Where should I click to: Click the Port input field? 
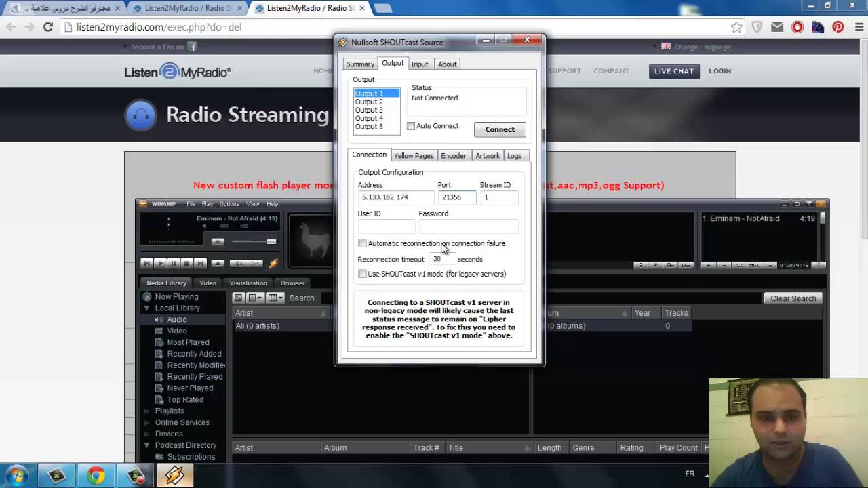click(x=456, y=197)
